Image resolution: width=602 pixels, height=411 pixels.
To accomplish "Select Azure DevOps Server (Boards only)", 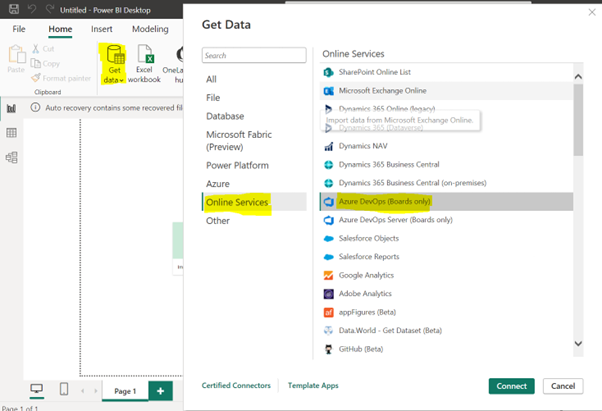I will point(447,220).
